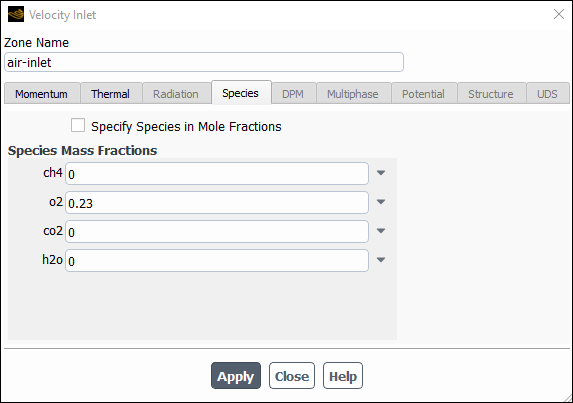Viewport: 573px width, 403px height.
Task: Enable Specify Species in Mole Fractions checkbox
Action: pyautogui.click(x=78, y=125)
